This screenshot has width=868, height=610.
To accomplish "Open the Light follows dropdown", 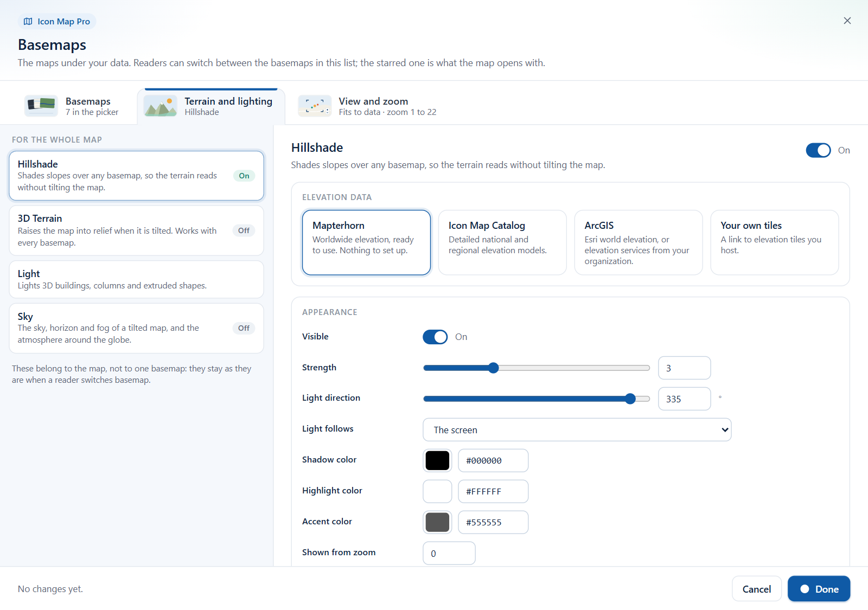I will 577,429.
